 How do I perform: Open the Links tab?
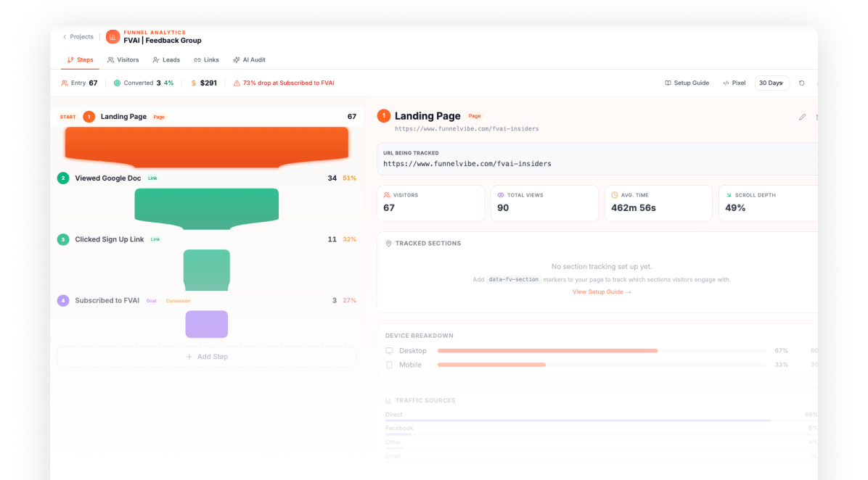tap(207, 59)
